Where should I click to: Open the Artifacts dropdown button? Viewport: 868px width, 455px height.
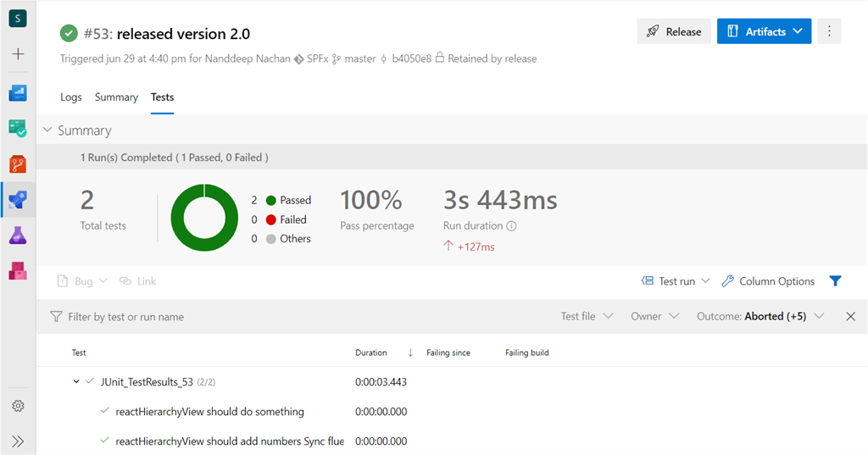[764, 31]
